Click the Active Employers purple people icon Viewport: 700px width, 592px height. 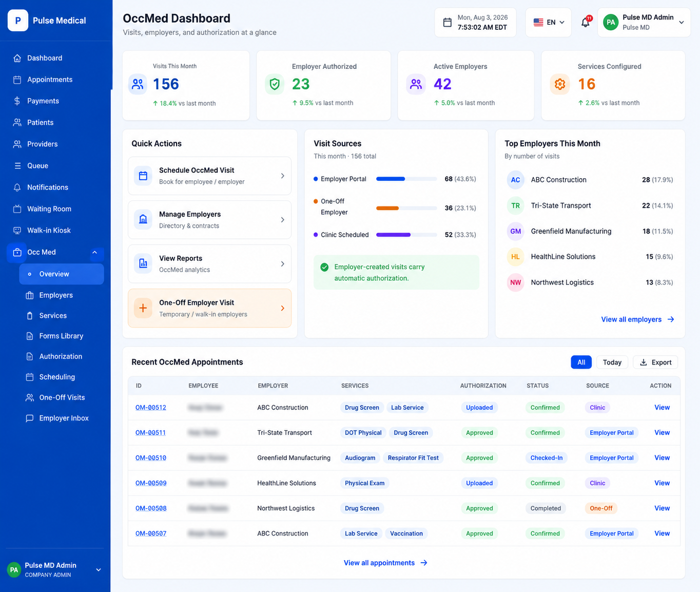[416, 84]
